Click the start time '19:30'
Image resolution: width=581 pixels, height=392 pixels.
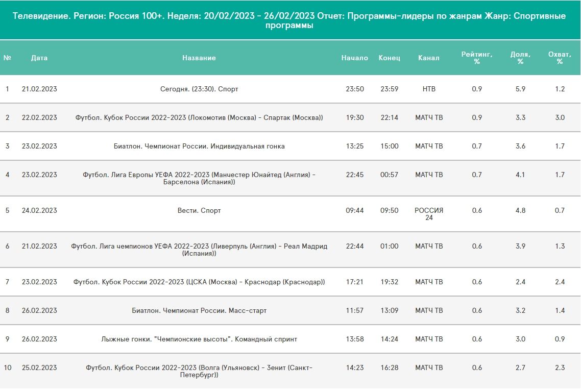(x=355, y=117)
